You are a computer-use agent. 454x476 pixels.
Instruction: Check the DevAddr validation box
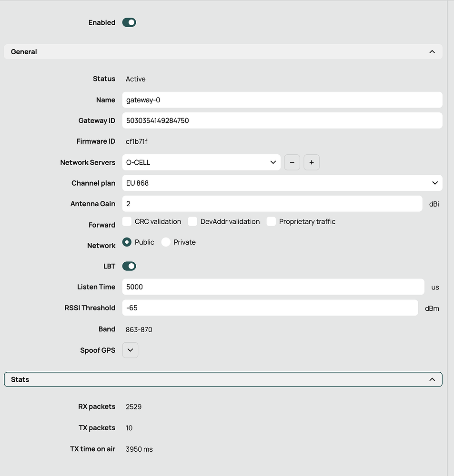click(x=193, y=221)
